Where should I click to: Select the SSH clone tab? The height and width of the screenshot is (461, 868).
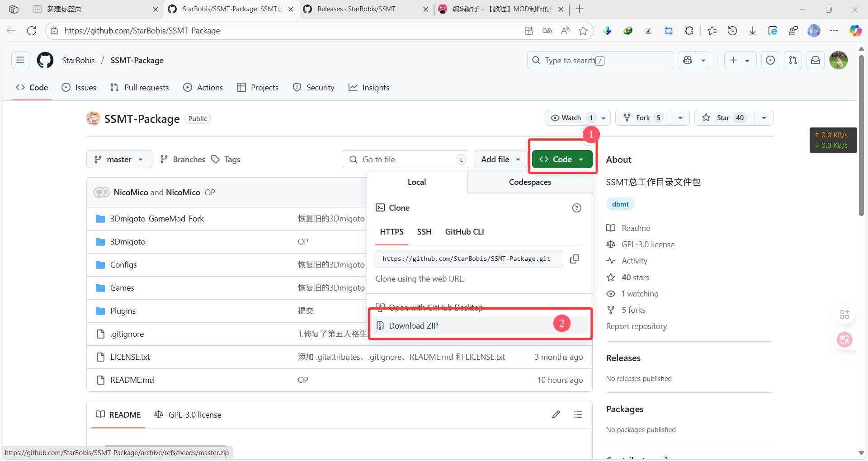424,232
